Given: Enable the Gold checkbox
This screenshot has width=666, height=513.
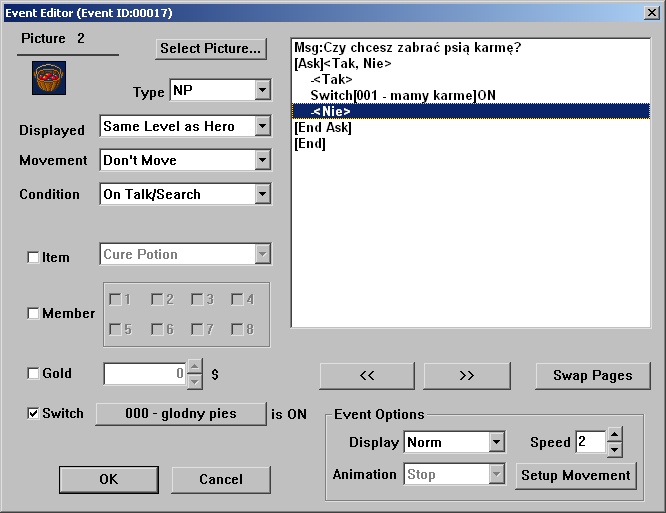Looking at the screenshot, I should pos(33,373).
